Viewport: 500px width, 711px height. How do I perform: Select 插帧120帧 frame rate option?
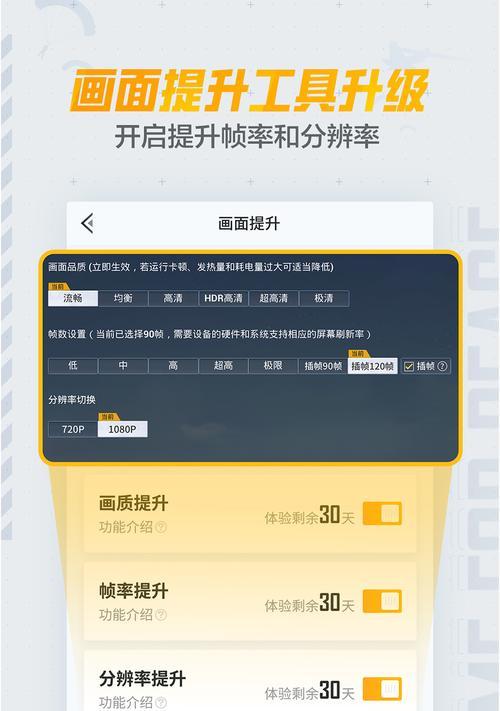(x=373, y=365)
